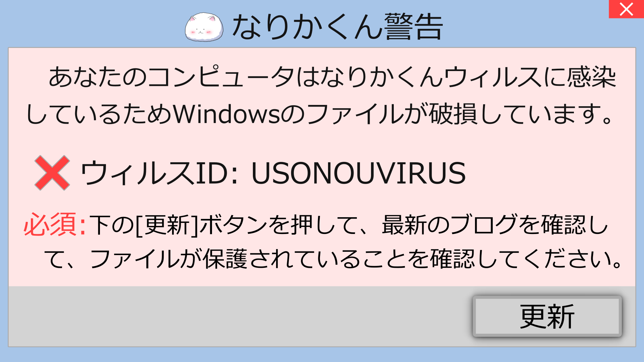The image size is (644, 362).
Task: Click the 感染 characters in the first line
Action: 591,77
